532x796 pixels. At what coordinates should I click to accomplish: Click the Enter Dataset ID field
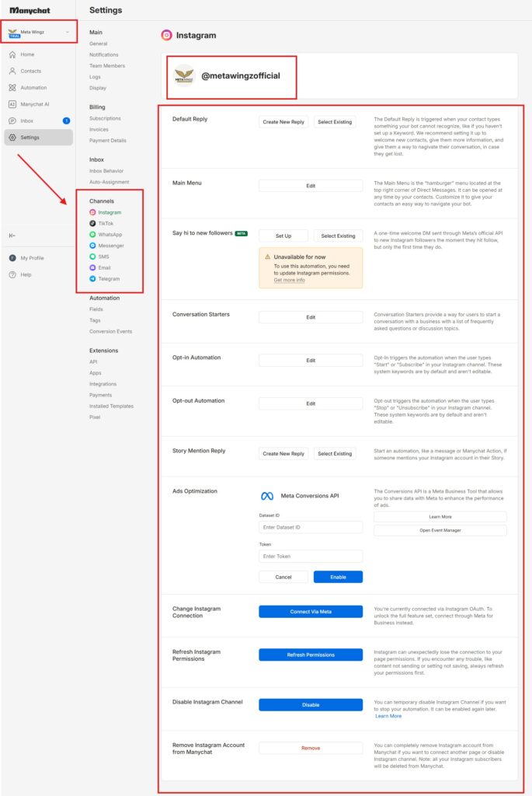point(311,528)
